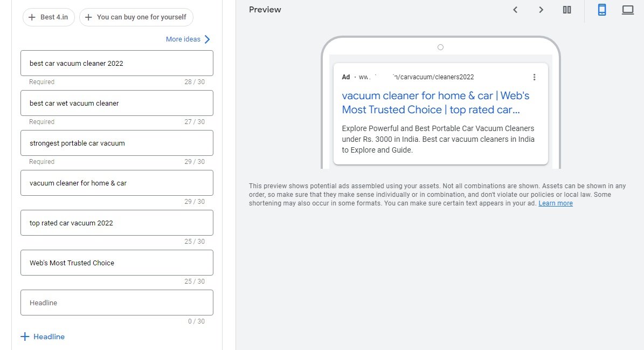Edit 'best car vacuum cleaner 2022' headline
644x350 pixels.
click(x=116, y=63)
